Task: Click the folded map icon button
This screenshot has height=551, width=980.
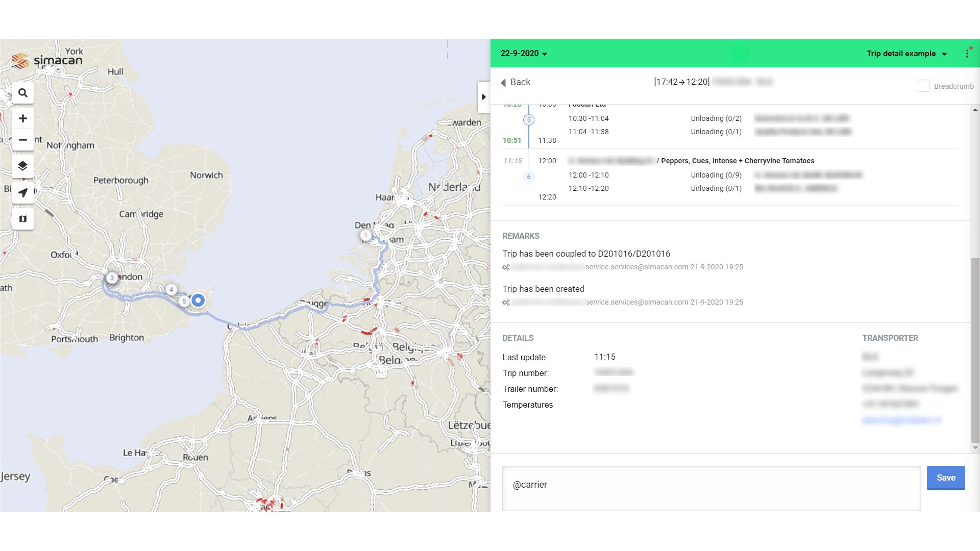Action: [x=22, y=219]
